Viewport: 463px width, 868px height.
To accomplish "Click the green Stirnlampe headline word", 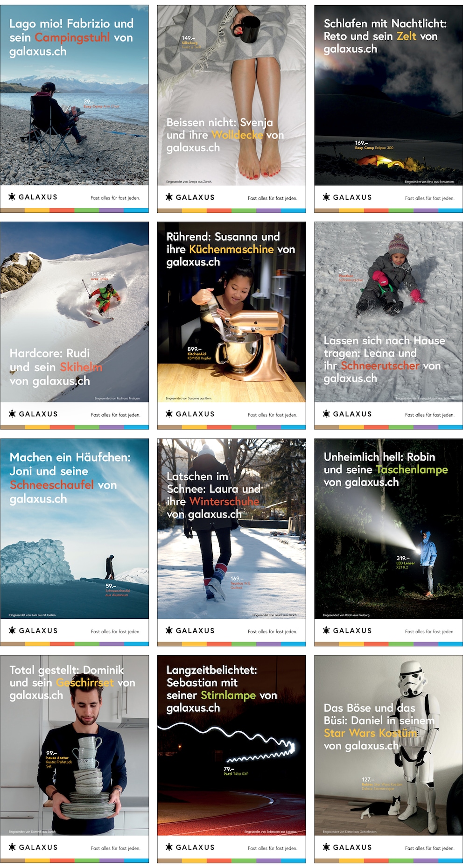I will pyautogui.click(x=228, y=695).
